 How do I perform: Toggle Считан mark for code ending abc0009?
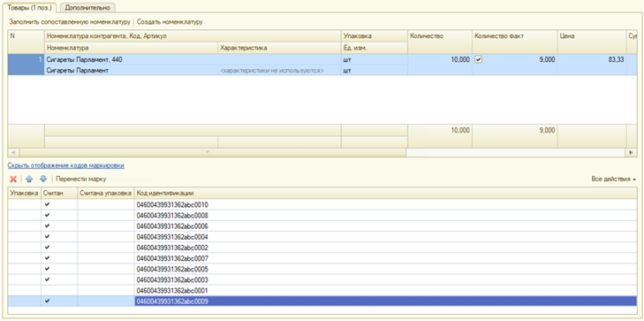(x=47, y=301)
